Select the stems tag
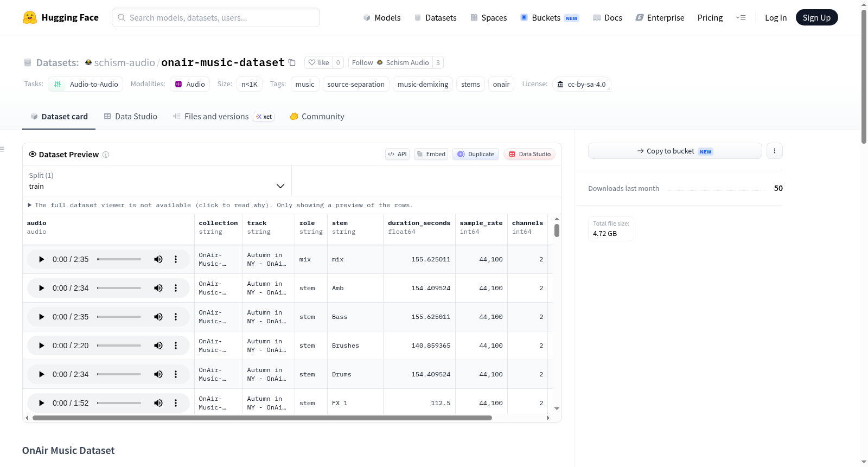Screen dimensions: 868x467 pyautogui.click(x=470, y=84)
